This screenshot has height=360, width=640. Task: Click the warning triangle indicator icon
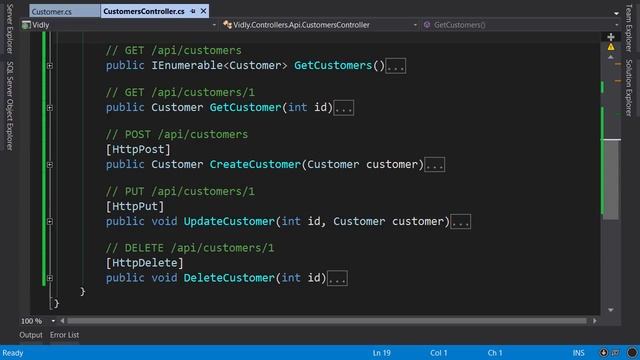tap(611, 47)
